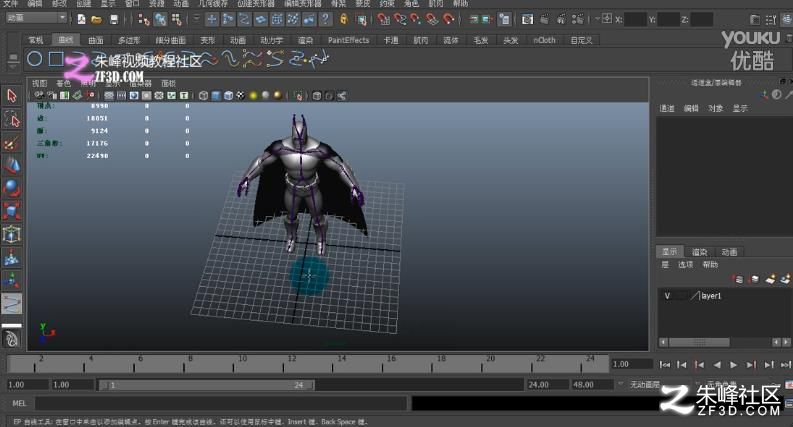Click the move layer up icon

pos(738,279)
